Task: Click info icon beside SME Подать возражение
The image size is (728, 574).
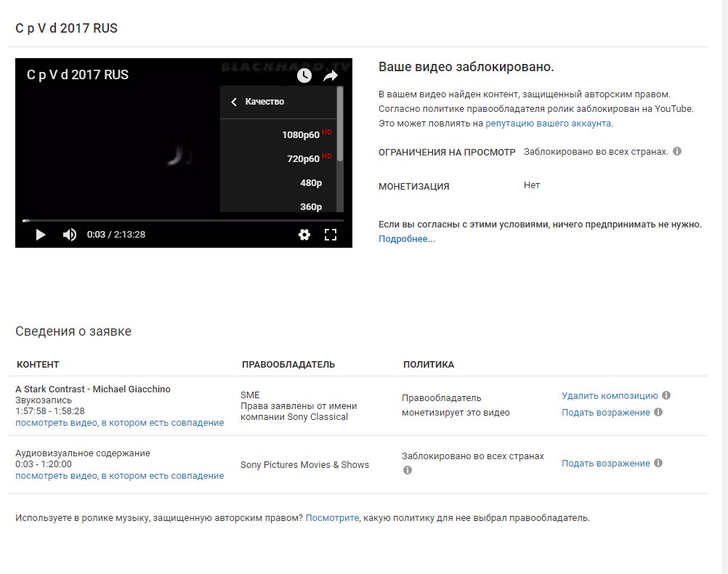Action: coord(658,412)
